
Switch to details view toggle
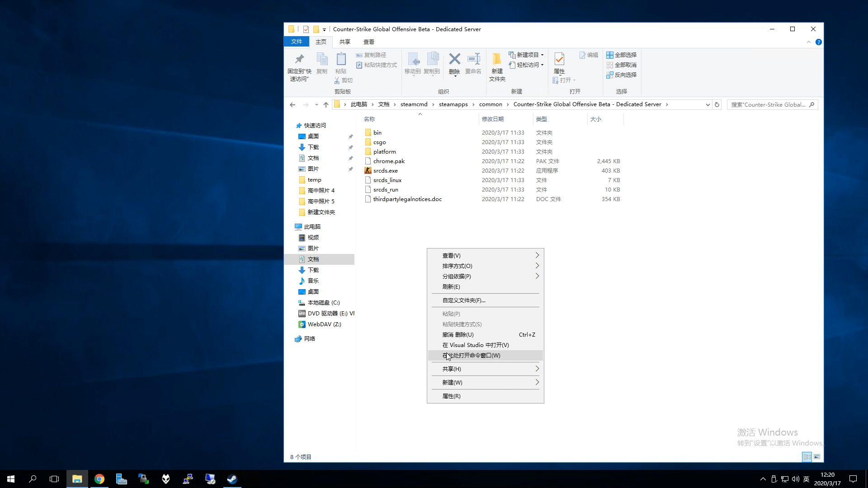807,457
